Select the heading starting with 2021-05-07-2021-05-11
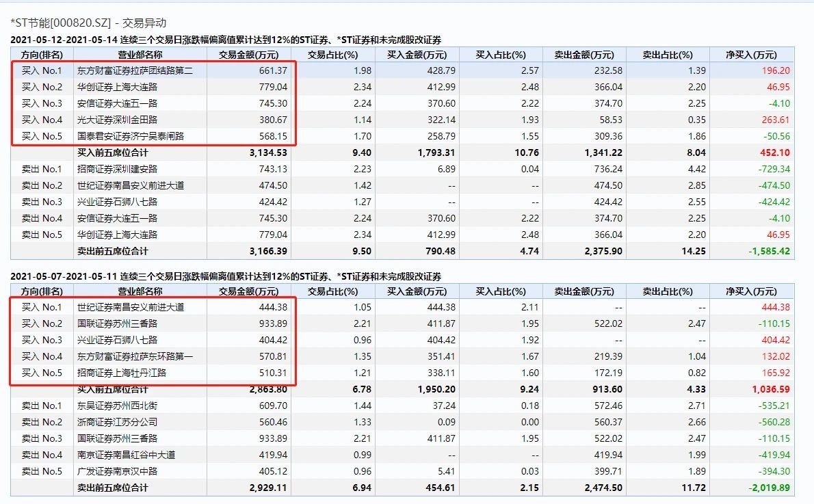This screenshot has height=504, width=814. coord(226,277)
